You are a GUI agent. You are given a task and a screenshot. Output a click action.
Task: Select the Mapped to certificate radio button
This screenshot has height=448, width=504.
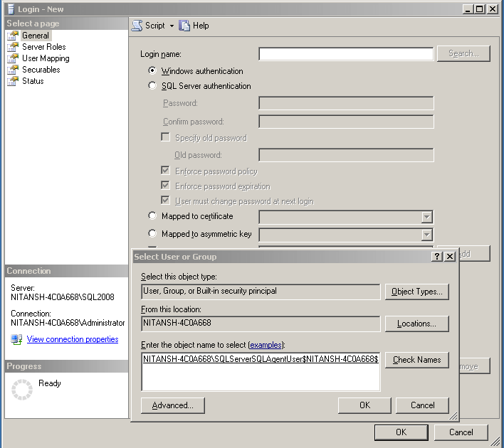pos(152,216)
